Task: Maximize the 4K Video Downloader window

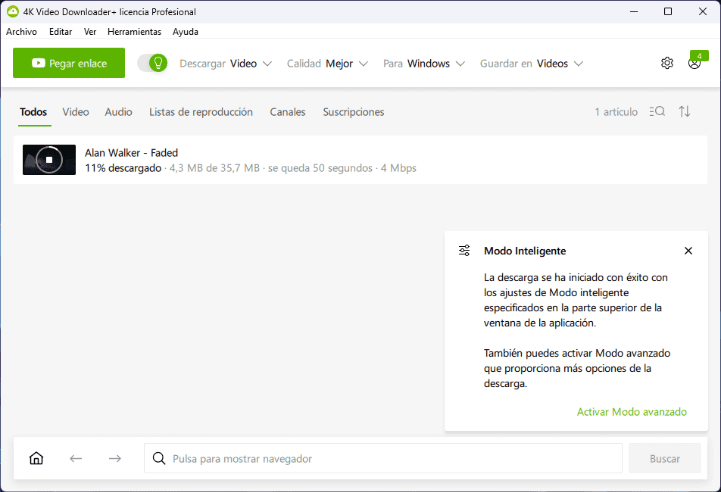Action: pyautogui.click(x=668, y=11)
